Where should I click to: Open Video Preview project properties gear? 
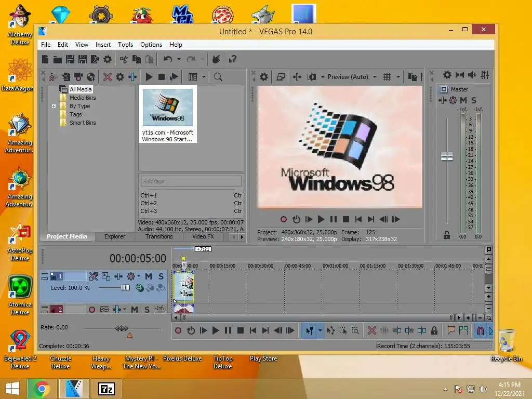click(x=263, y=77)
